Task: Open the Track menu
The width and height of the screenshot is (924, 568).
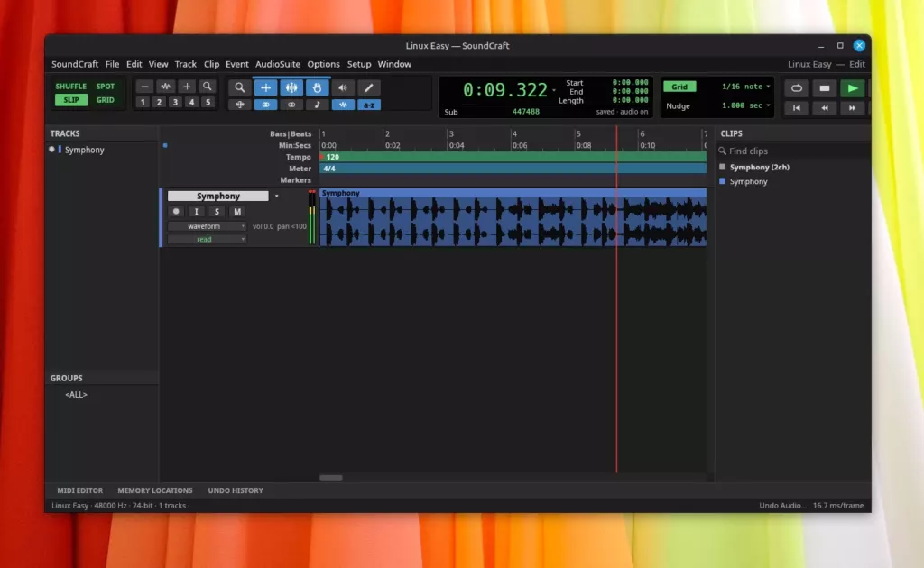Action: [185, 64]
